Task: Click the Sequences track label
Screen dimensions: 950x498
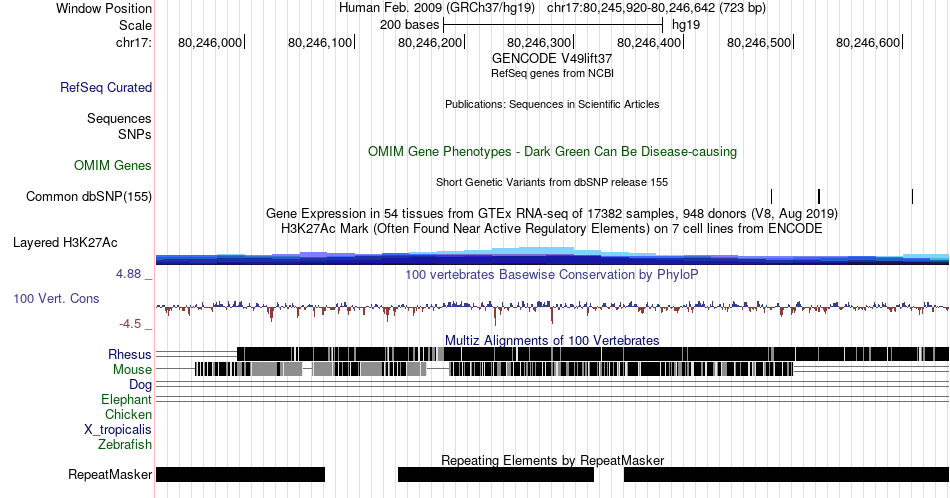Action: click(119, 118)
